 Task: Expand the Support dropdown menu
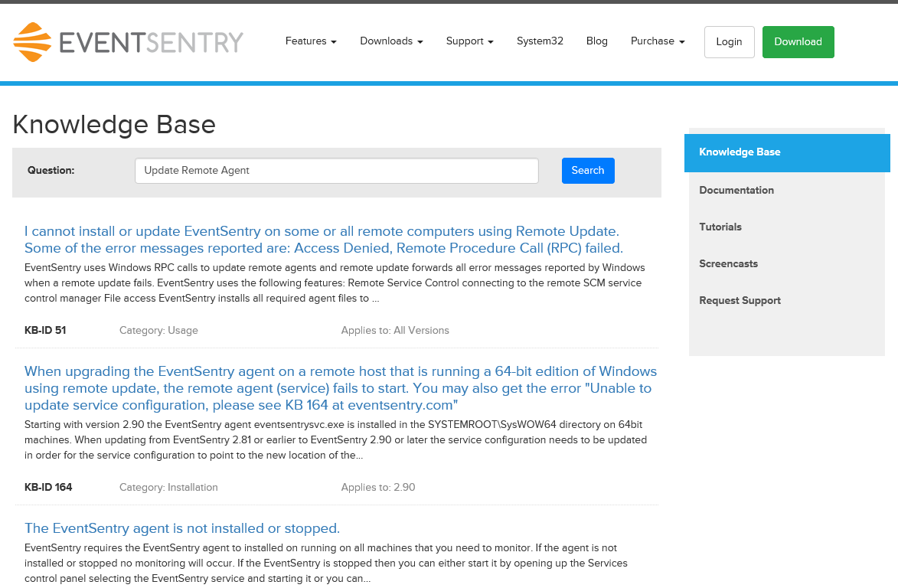[x=469, y=41]
